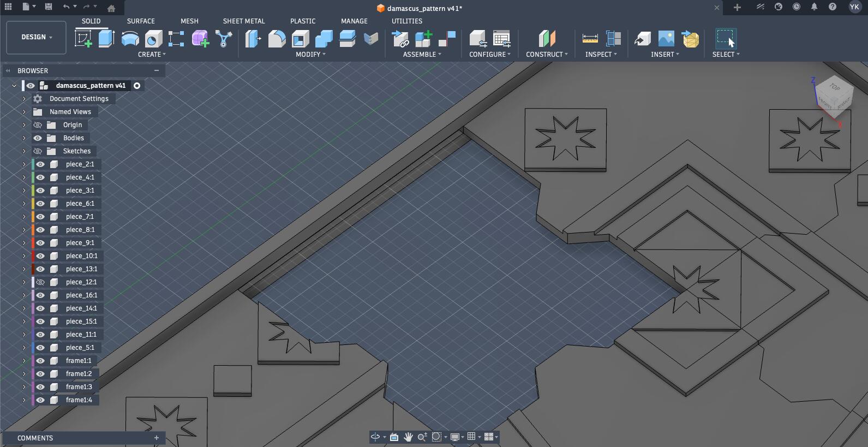Hide frame1:1 component
Image resolution: width=868 pixels, height=447 pixels.
point(40,361)
